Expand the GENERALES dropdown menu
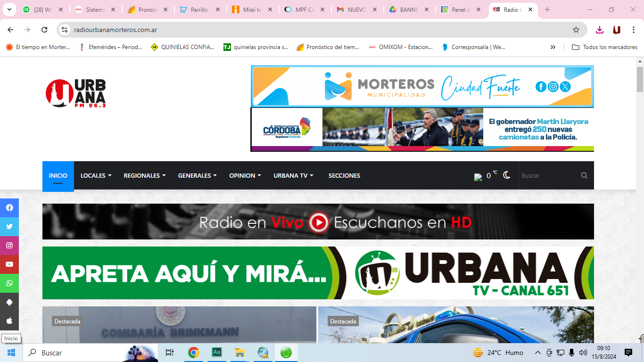 pos(197,175)
